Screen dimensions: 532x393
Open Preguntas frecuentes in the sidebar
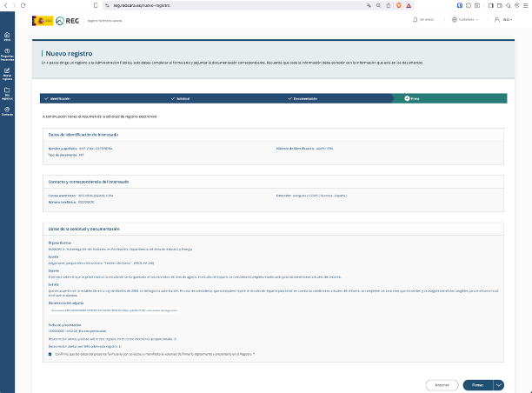coord(7,54)
